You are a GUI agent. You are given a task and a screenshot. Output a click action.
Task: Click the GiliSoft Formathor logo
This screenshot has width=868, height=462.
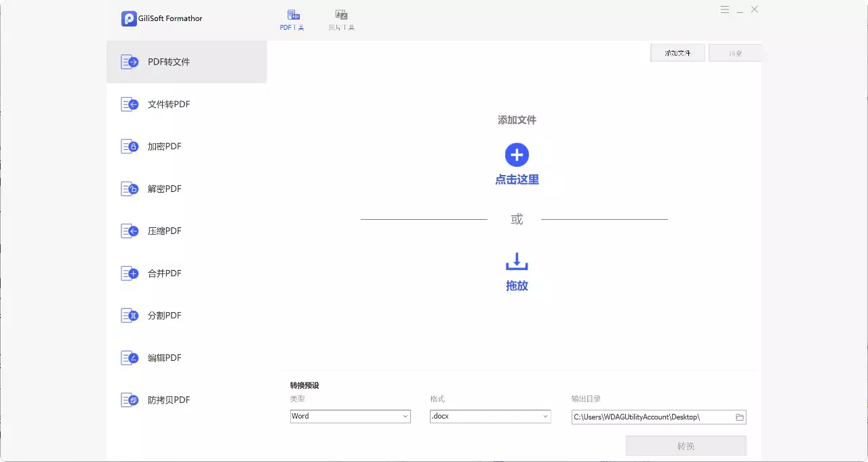coord(161,18)
